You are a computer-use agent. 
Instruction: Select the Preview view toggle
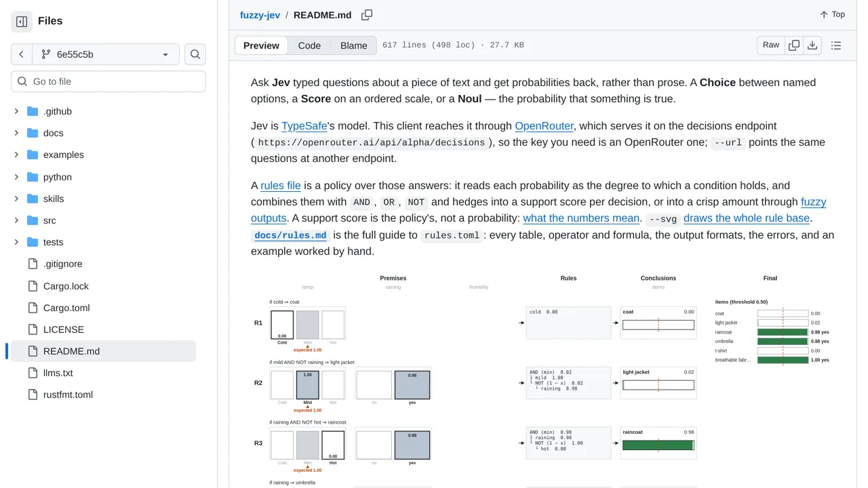261,45
